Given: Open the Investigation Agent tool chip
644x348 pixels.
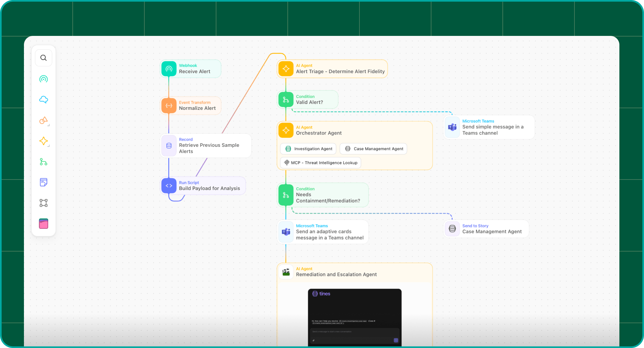Looking at the screenshot, I should coord(309,149).
